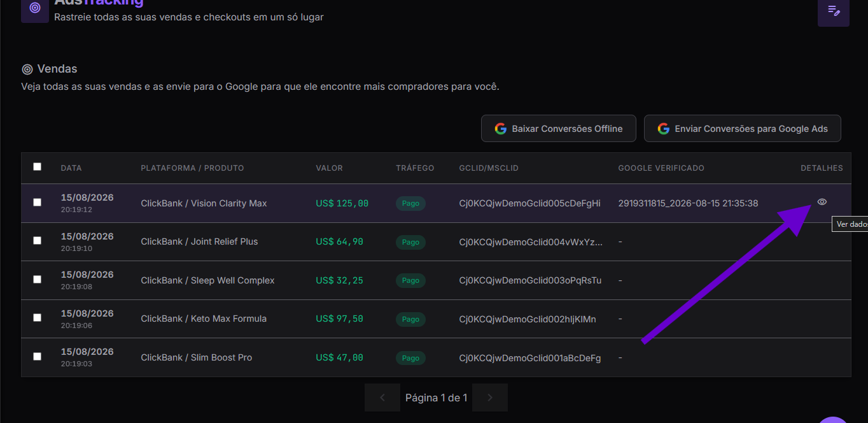Check the Sleep Well Complex row checkbox

(x=37, y=279)
